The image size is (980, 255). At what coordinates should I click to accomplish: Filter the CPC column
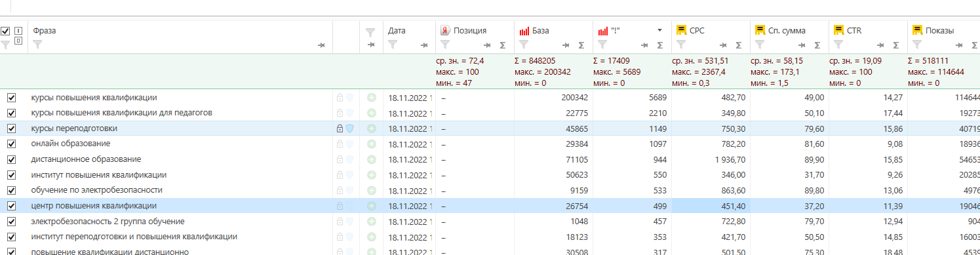click(x=680, y=45)
